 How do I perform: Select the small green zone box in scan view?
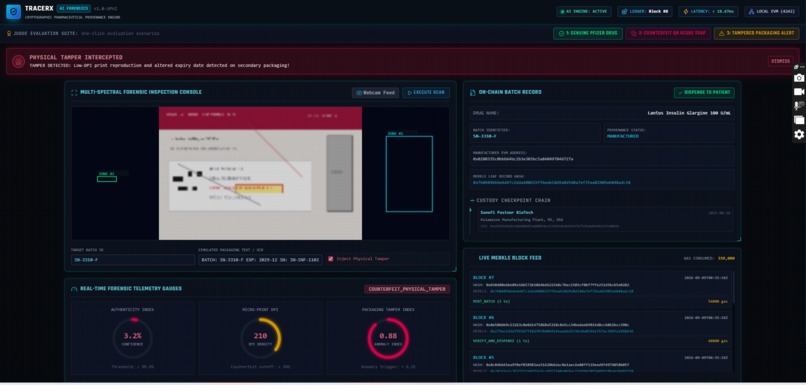point(107,179)
